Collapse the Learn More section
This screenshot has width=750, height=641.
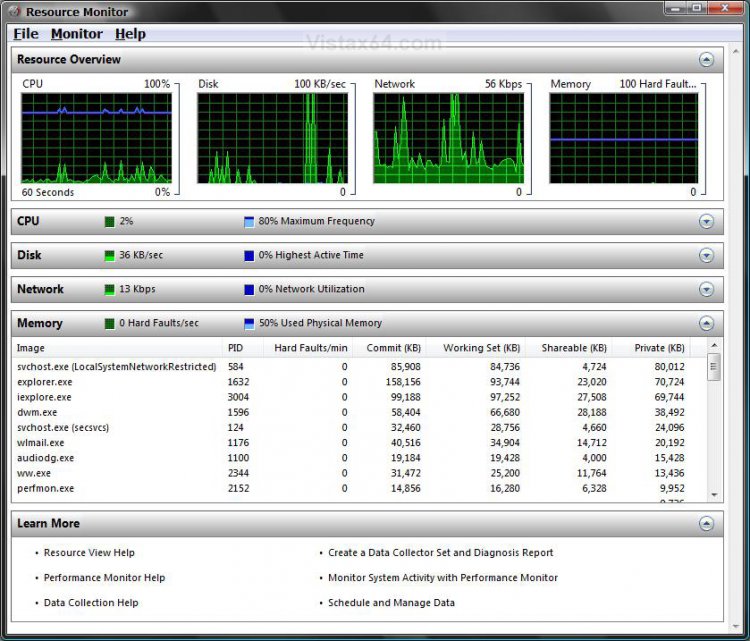pyautogui.click(x=706, y=524)
